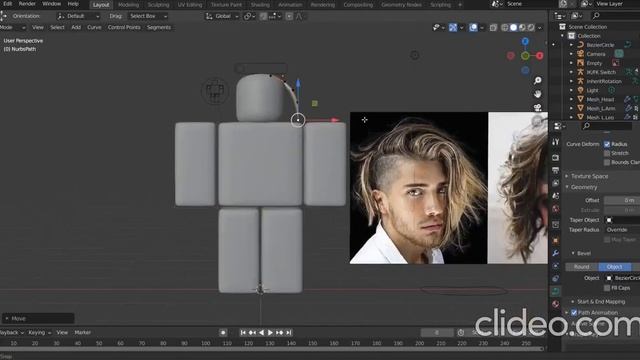Click the blue Z axis gizmo ball
Viewport: 640px width, 360px height.
pyautogui.click(x=525, y=41)
